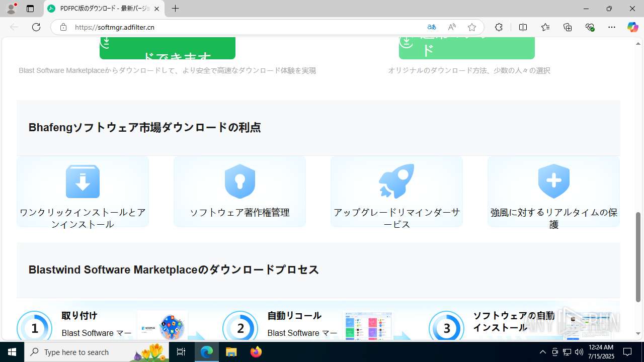Select the one-click install download icon
Image resolution: width=644 pixels, height=362 pixels.
point(83,181)
